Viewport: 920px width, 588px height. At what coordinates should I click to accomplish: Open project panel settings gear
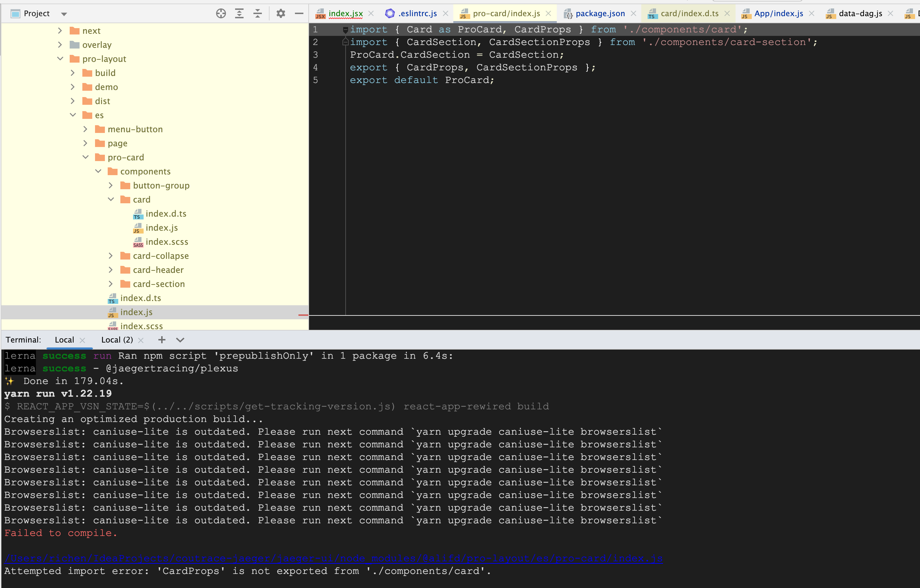[x=281, y=14]
